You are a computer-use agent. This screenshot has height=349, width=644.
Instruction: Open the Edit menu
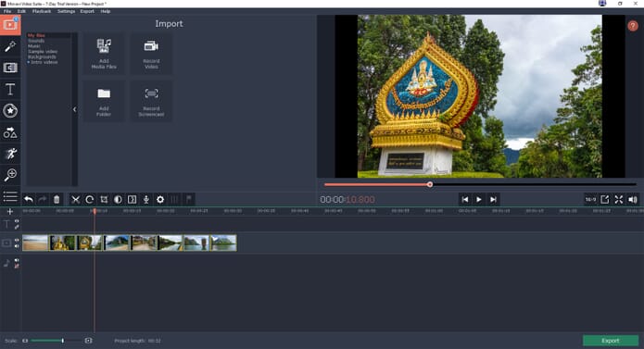(x=21, y=11)
